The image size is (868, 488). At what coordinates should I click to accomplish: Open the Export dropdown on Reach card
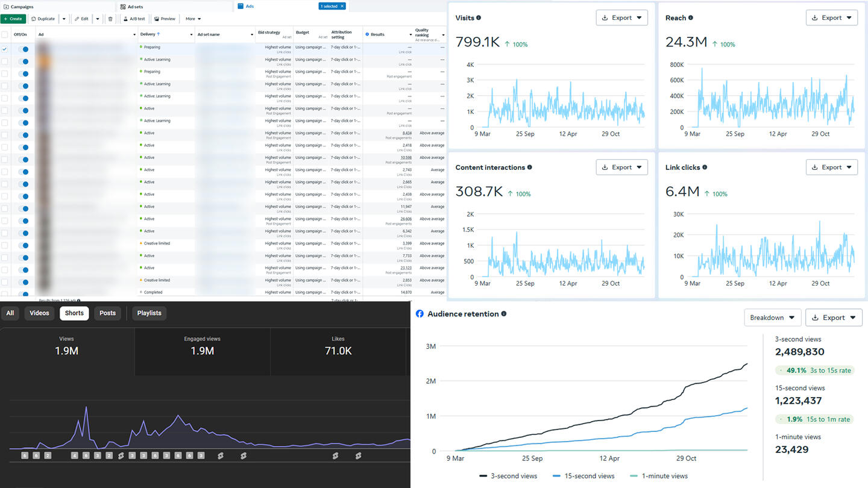[x=832, y=17]
